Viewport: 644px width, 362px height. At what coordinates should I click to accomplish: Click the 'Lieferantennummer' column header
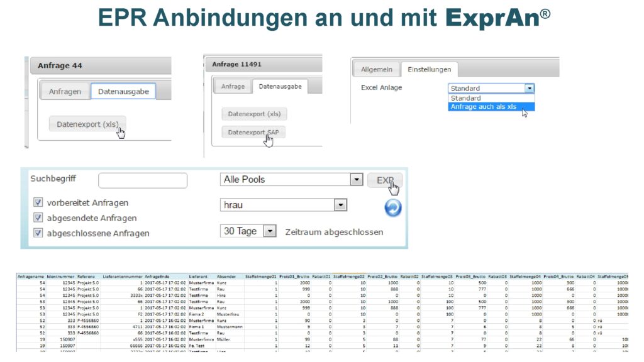(123, 277)
